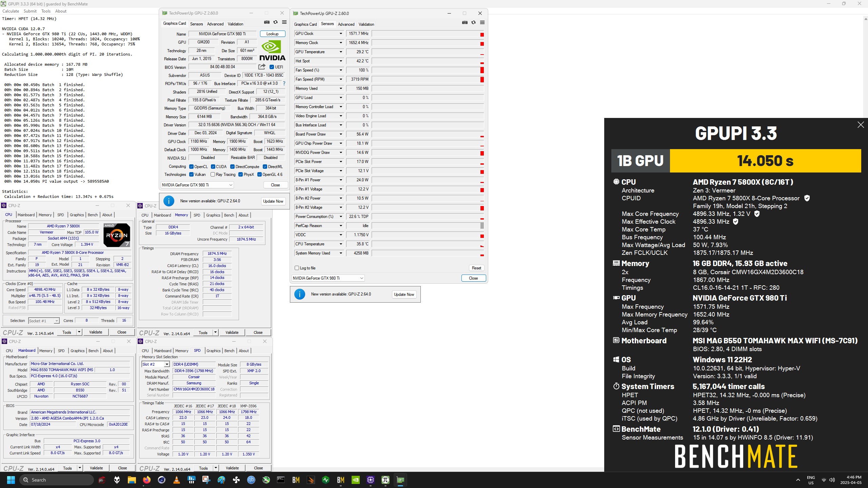
Task: Open Cinema 4D sphere taskbar icon
Action: coord(162,480)
